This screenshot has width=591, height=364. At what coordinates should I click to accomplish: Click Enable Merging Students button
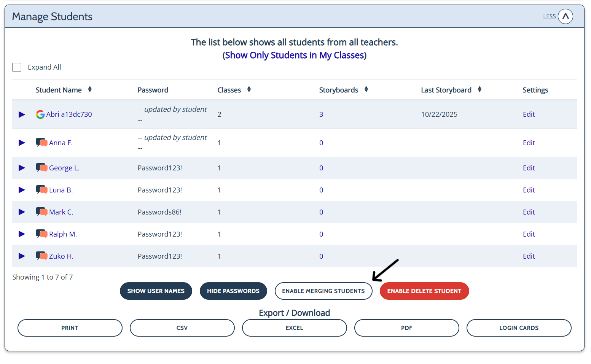tap(323, 291)
